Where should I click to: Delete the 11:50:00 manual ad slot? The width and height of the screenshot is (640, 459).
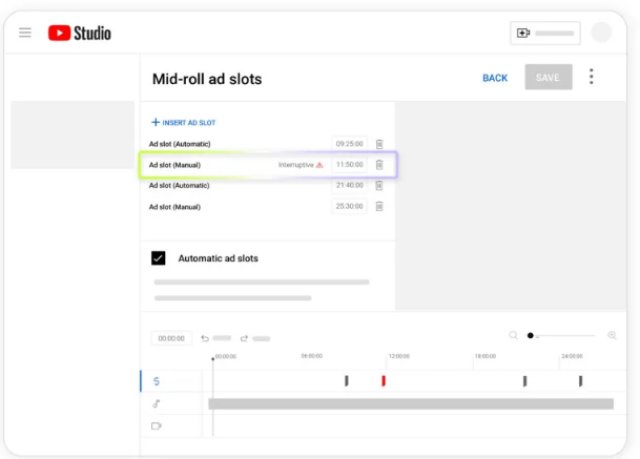coord(379,165)
